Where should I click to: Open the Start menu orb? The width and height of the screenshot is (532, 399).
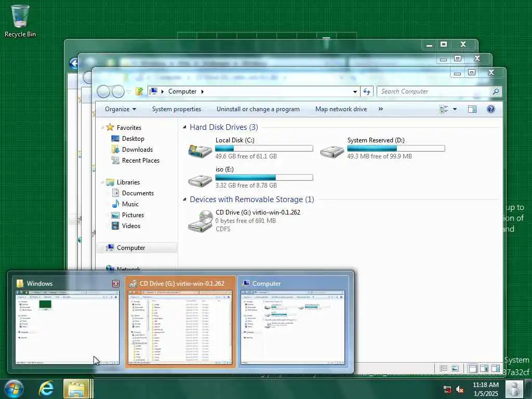(13, 389)
